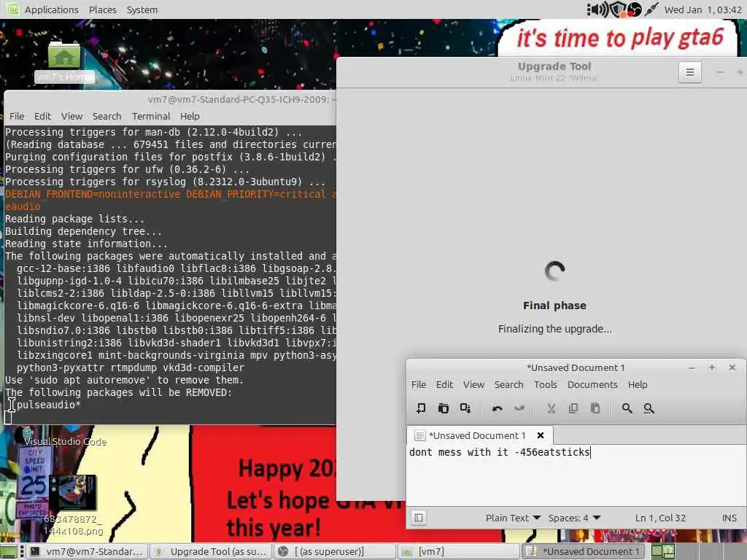
Task: Toggle the INS insert mode indicator
Action: click(x=729, y=518)
